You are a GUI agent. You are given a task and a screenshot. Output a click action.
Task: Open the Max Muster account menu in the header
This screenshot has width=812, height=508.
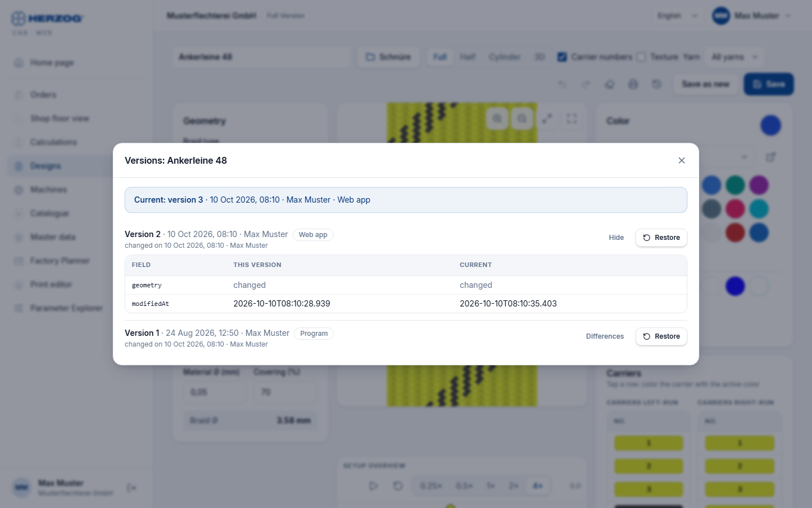(x=752, y=16)
